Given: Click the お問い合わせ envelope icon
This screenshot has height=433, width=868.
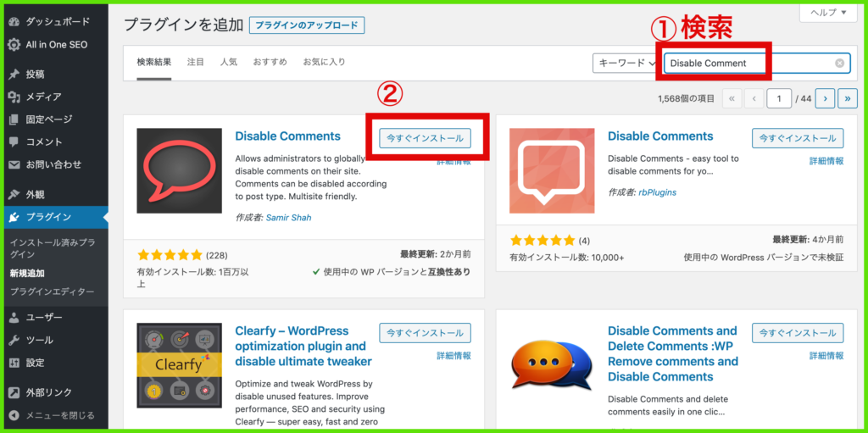Looking at the screenshot, I should [14, 164].
